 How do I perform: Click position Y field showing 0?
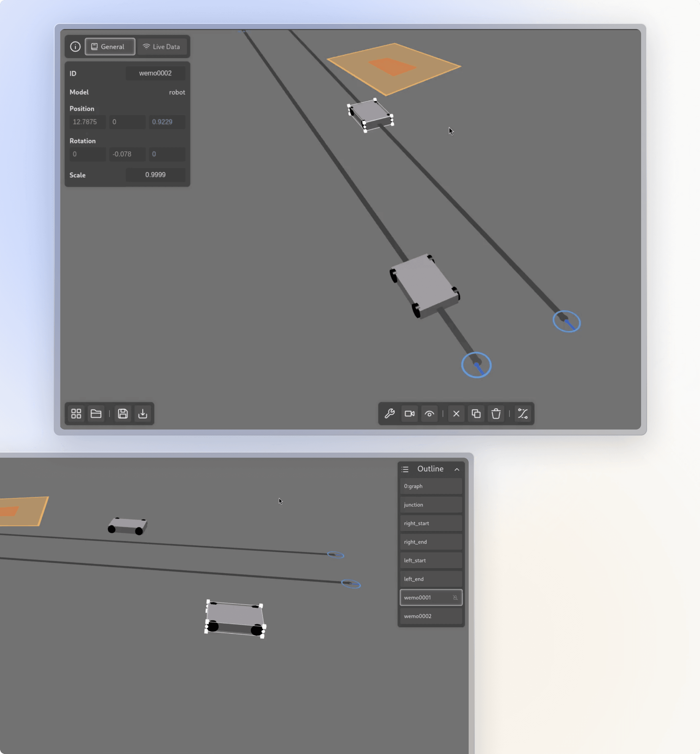coord(127,122)
